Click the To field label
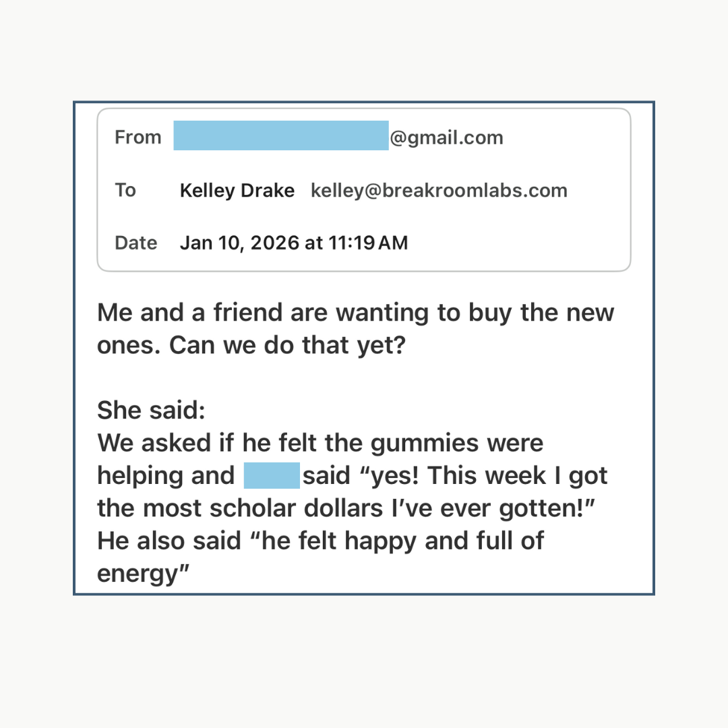The image size is (728, 728). coord(125,191)
